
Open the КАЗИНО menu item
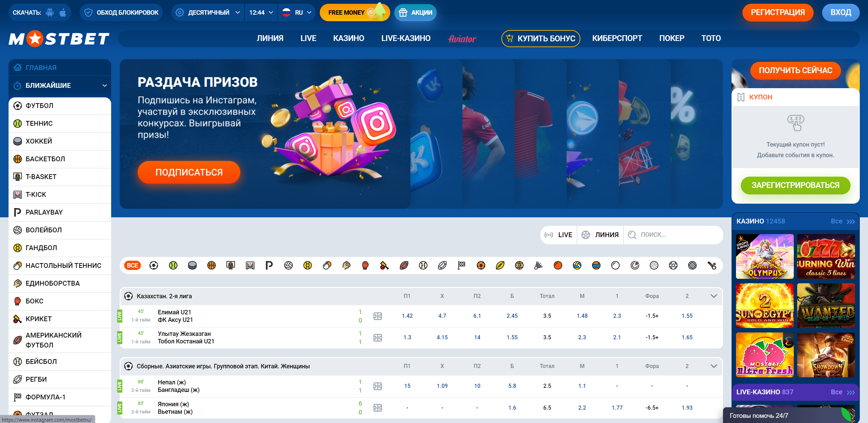tap(348, 38)
